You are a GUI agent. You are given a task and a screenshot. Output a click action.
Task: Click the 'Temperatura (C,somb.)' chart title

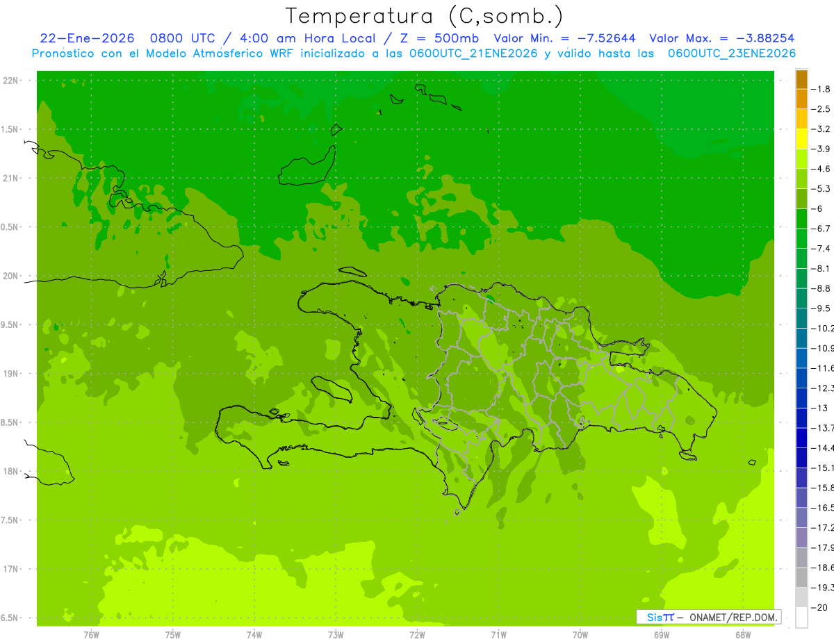424,16
